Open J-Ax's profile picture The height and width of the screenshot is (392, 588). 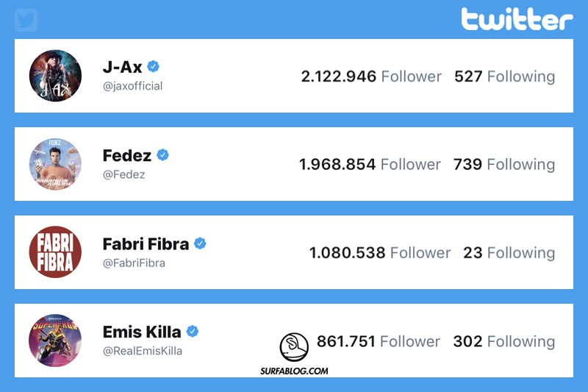coord(55,76)
